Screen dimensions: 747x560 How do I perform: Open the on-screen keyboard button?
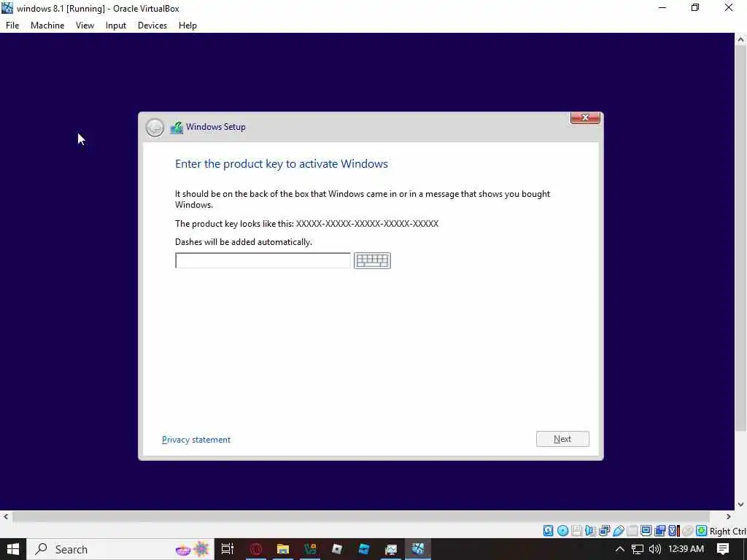pyautogui.click(x=372, y=260)
